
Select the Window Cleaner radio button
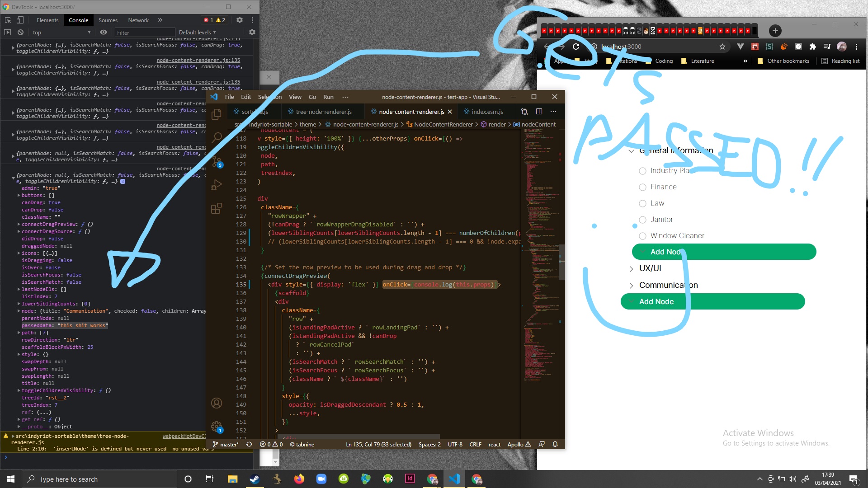(642, 236)
